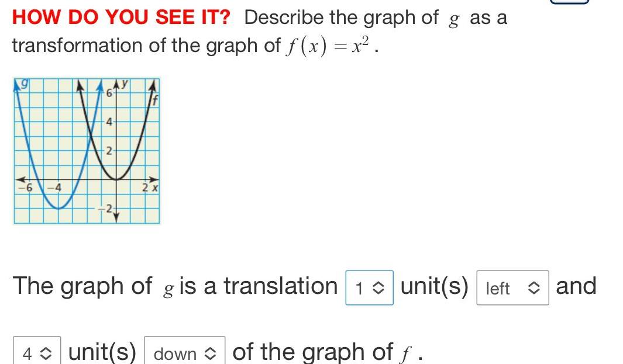This screenshot has height=364, width=623.
Task: Open the direction dropdown showing left
Action: (x=512, y=288)
